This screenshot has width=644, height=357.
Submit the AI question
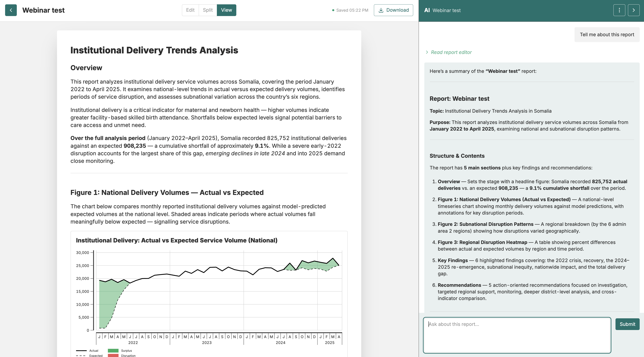[x=627, y=324]
